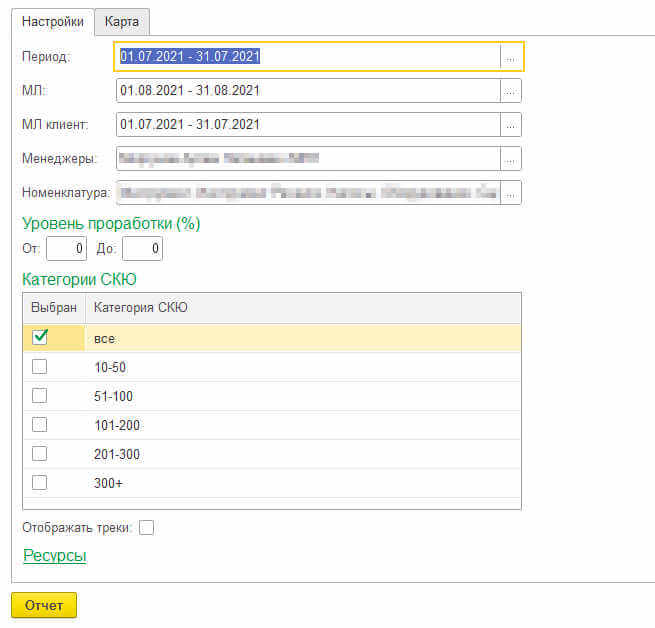
Task: Enable the 10-50 SKU category checkbox
Action: [40, 367]
